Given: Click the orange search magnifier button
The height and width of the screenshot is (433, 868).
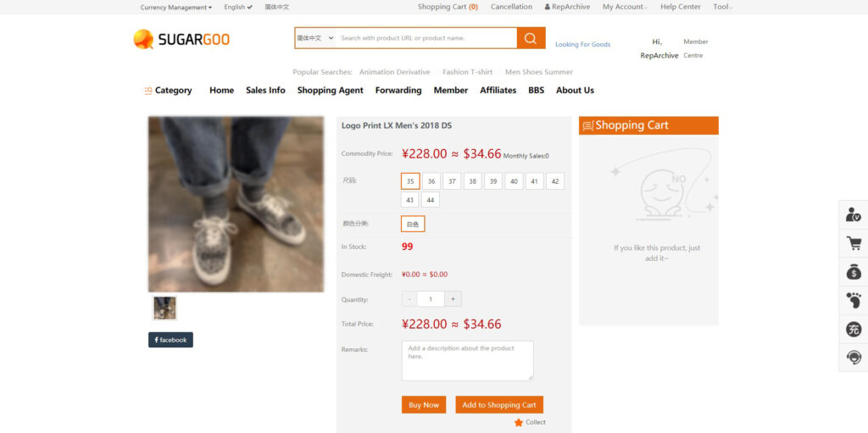Looking at the screenshot, I should [x=531, y=38].
